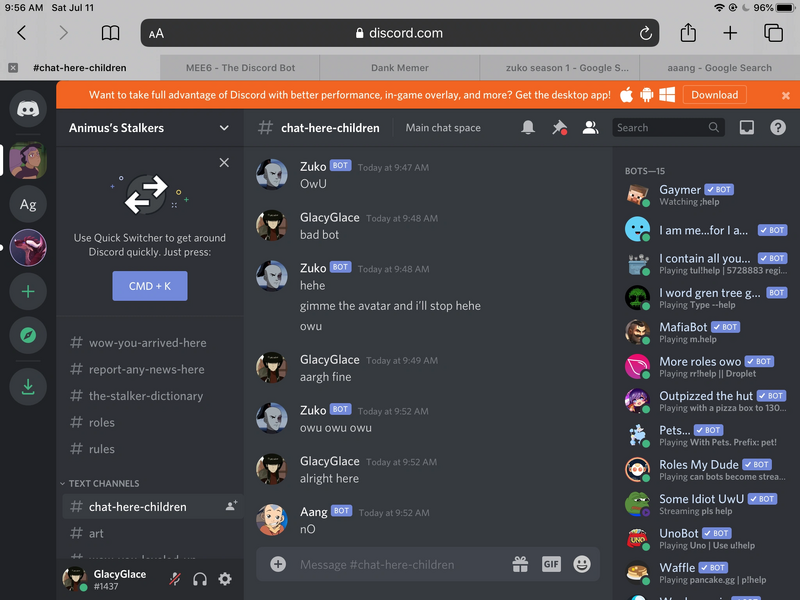
Task: Click the Download desktop app button
Action: (x=714, y=95)
